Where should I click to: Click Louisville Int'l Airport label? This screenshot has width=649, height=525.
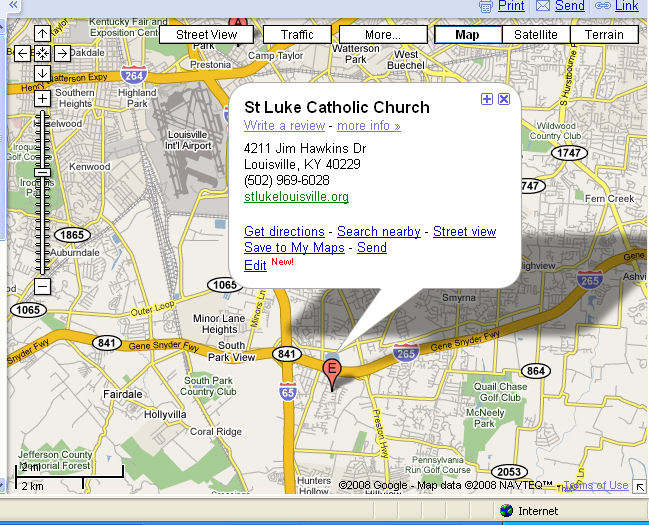click(188, 140)
